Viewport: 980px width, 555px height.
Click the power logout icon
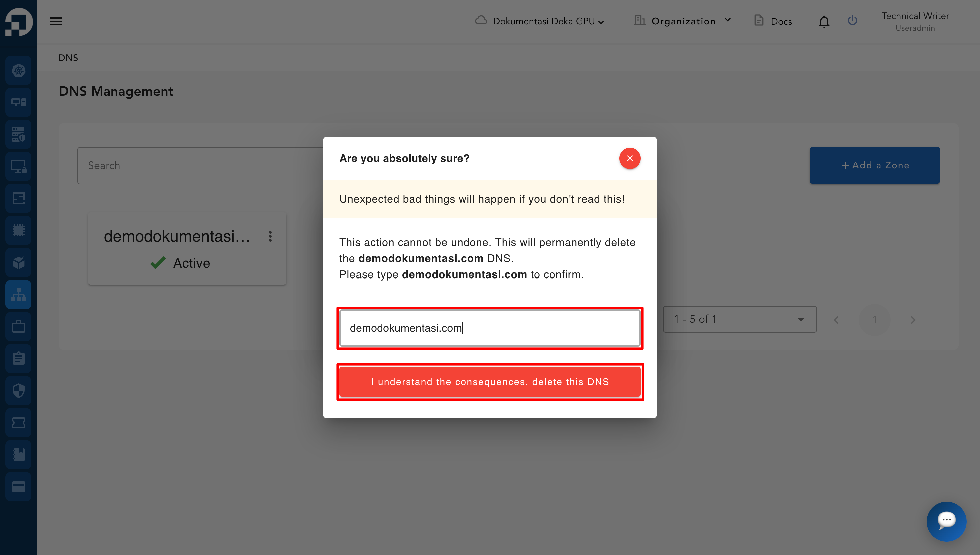click(852, 21)
